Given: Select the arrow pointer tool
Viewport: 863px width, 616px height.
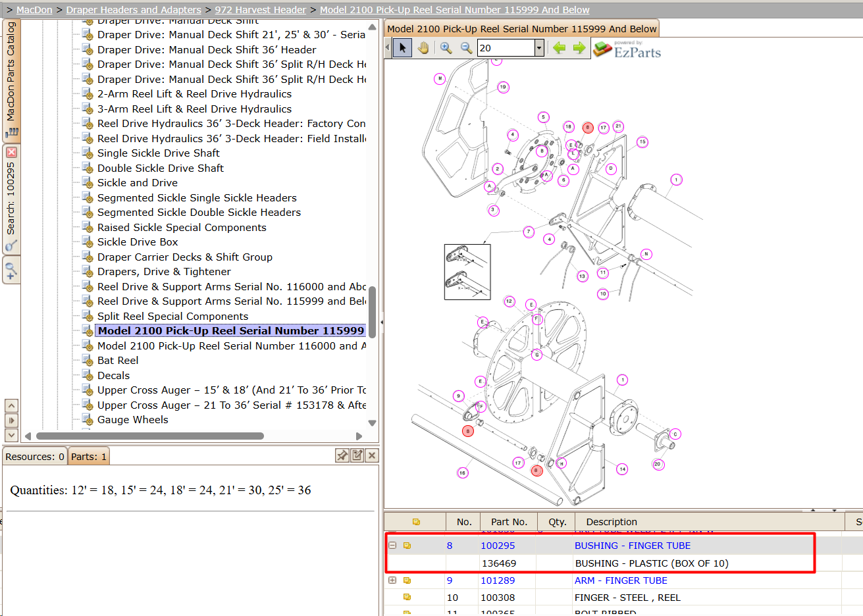Looking at the screenshot, I should [x=402, y=48].
